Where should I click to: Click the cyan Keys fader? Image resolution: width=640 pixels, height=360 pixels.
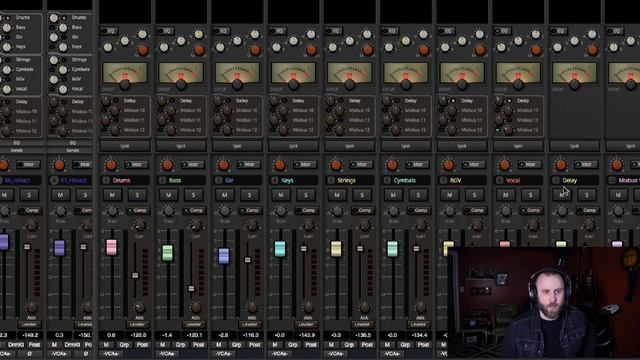click(x=280, y=249)
